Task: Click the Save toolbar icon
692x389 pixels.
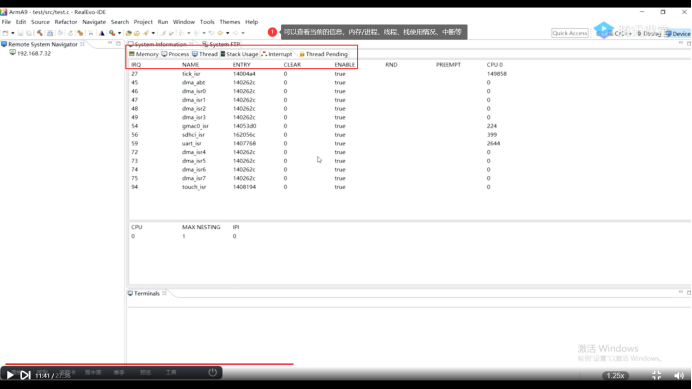Action: [x=20, y=33]
